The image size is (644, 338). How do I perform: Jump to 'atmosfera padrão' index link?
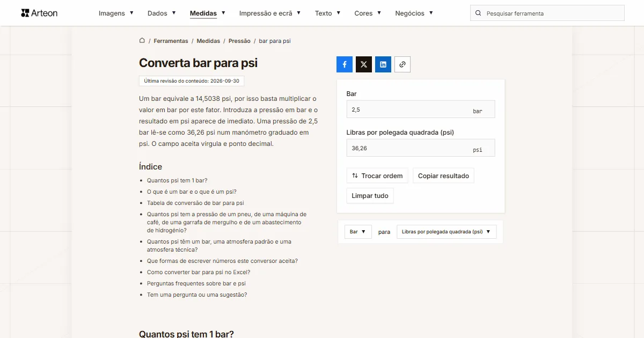pos(219,246)
